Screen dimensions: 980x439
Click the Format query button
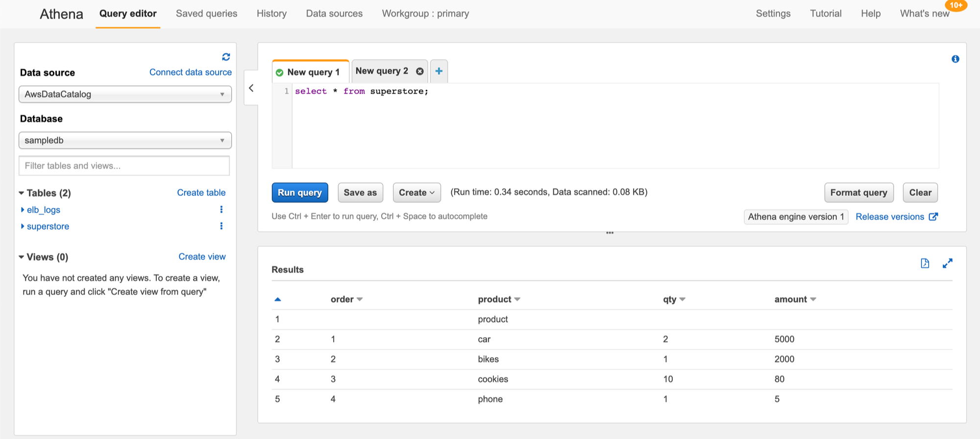point(859,193)
